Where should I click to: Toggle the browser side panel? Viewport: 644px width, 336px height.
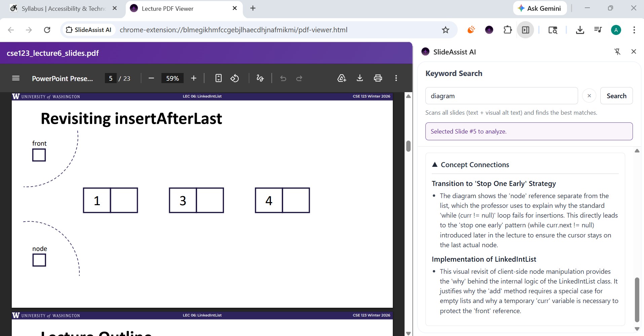click(x=526, y=30)
